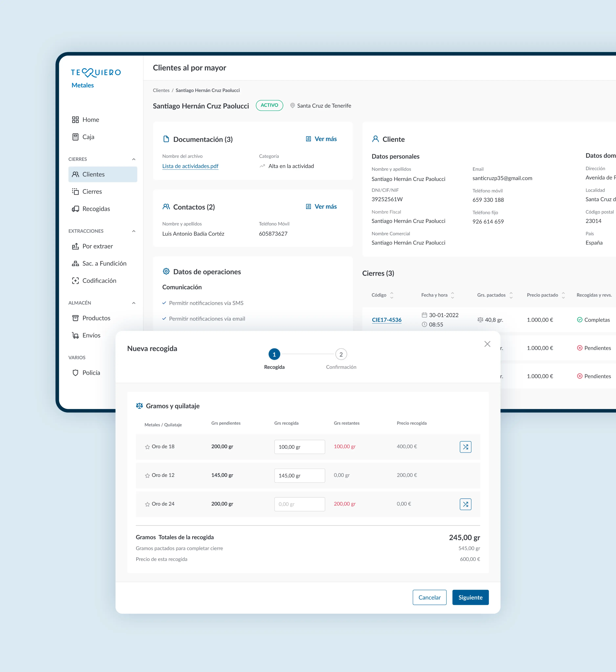Viewport: 616px width, 672px height.
Task: Collapse the CIERRES sidebar section
Action: click(x=134, y=159)
